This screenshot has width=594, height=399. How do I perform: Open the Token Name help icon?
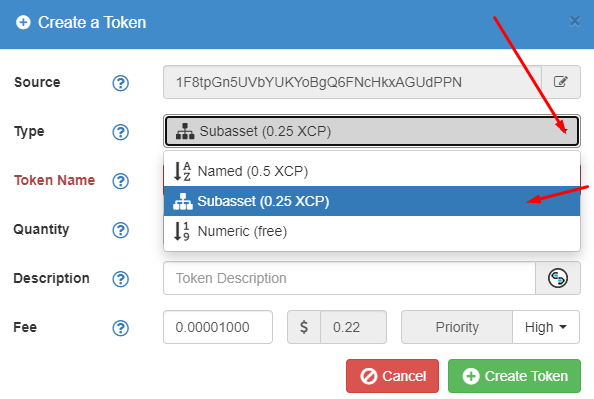[120, 181]
